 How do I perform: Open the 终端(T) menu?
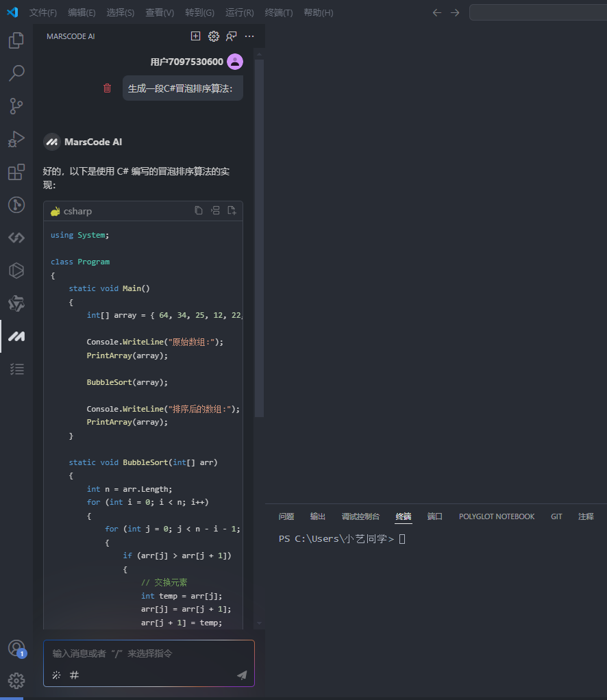click(x=278, y=12)
